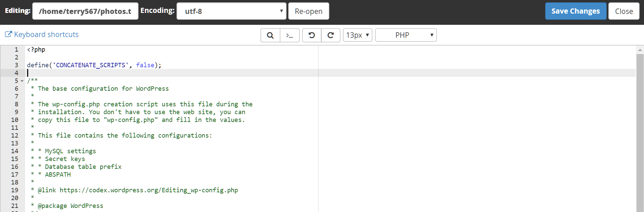Click the 'MySQL settings' comment line
644x212 pixels.
(70, 151)
